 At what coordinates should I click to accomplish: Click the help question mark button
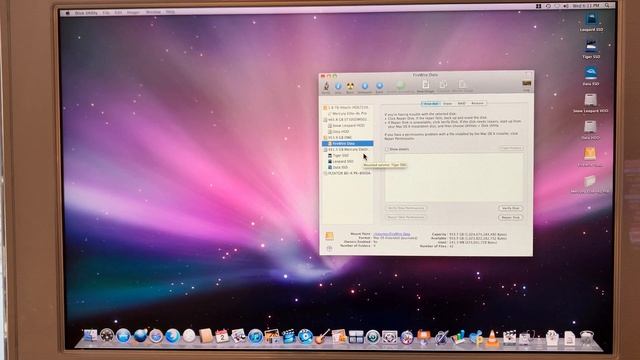pos(329,248)
